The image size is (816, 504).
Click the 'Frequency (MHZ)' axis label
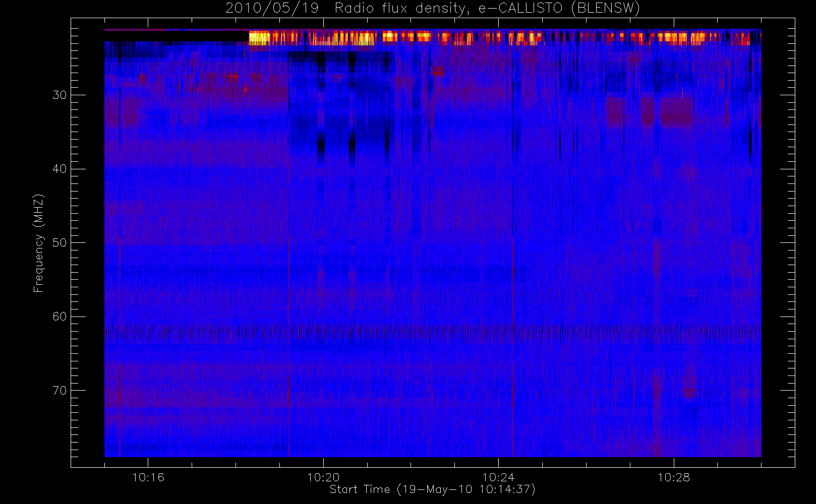[38, 243]
